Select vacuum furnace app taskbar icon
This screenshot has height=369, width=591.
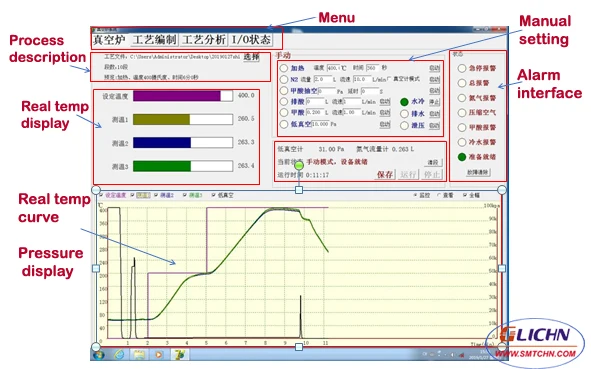(x=180, y=355)
